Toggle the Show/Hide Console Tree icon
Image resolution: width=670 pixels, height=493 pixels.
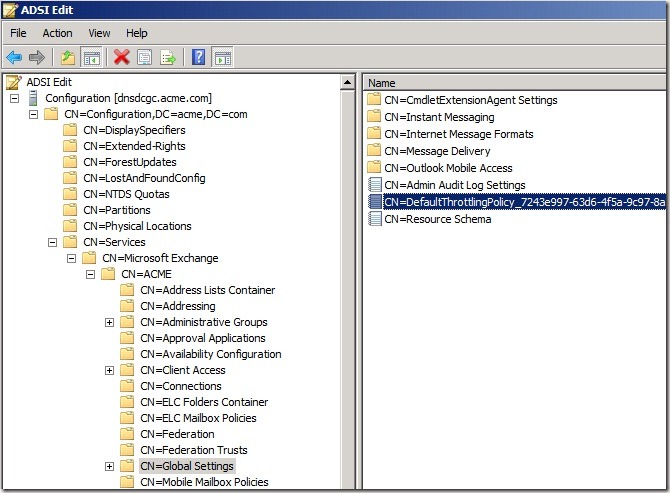point(91,57)
